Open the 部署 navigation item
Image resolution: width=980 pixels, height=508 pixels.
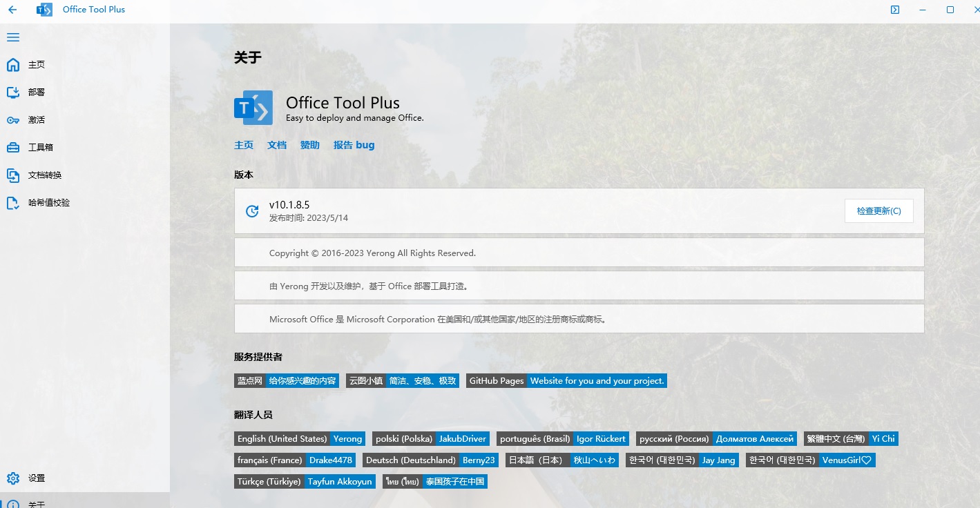[x=85, y=92]
